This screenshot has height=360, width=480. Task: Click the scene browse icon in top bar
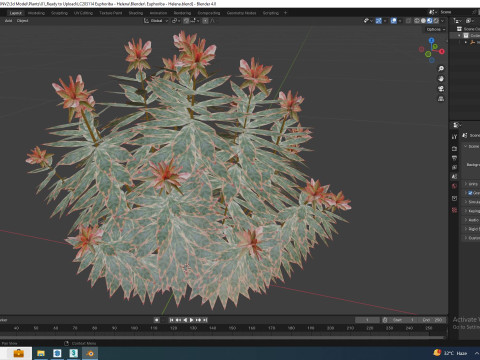tap(432, 12)
